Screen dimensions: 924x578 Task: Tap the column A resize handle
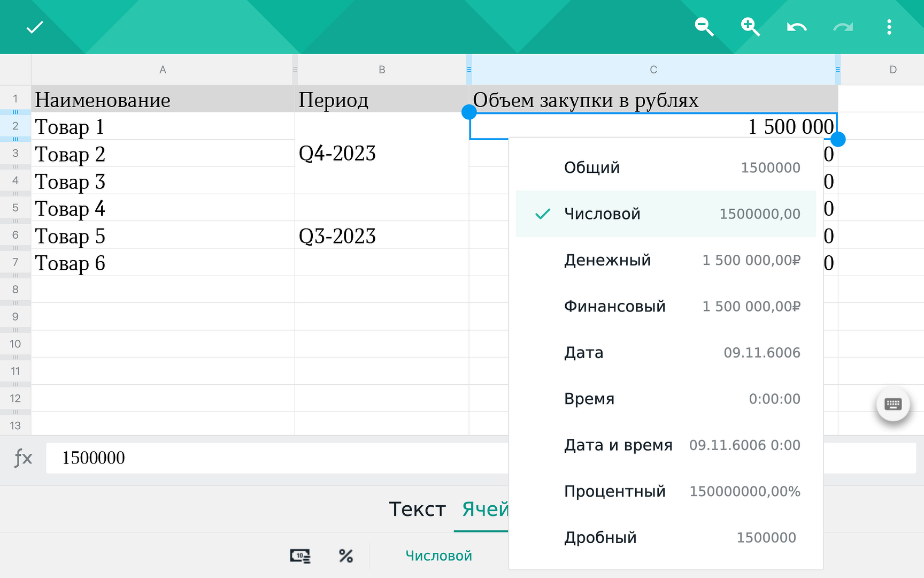[295, 70]
